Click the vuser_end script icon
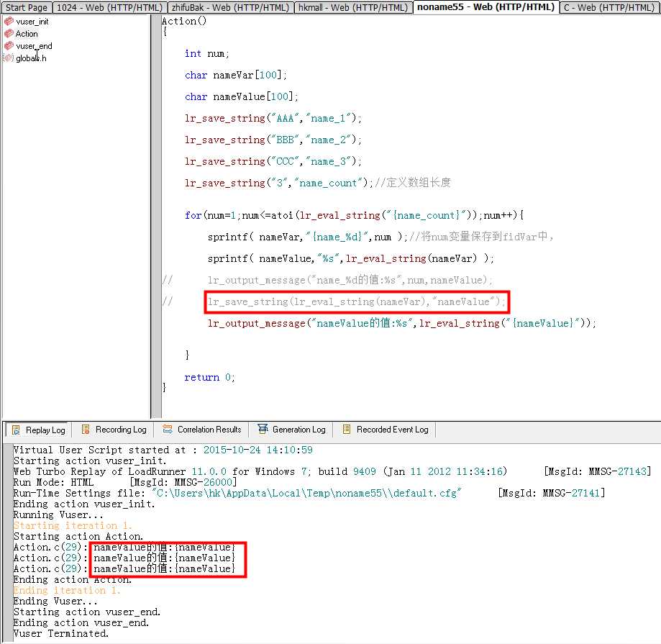Viewport: 661px width, 644px height. 9,45
